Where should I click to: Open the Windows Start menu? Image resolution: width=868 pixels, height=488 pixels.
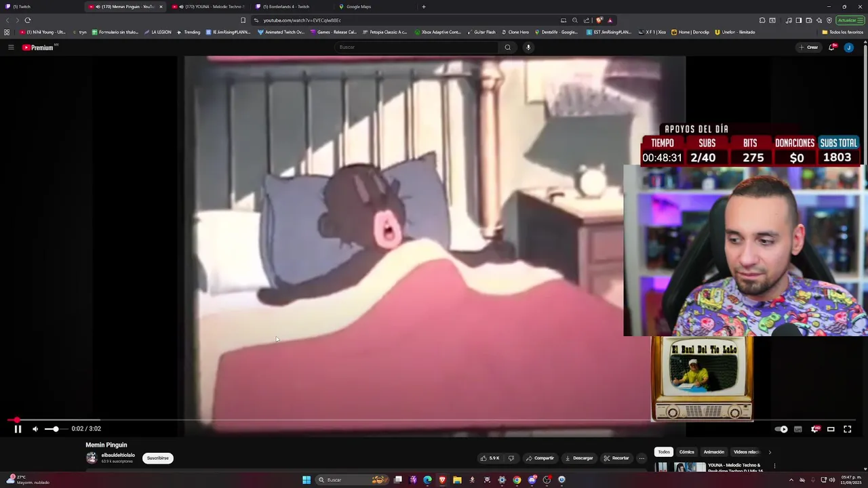point(307,480)
